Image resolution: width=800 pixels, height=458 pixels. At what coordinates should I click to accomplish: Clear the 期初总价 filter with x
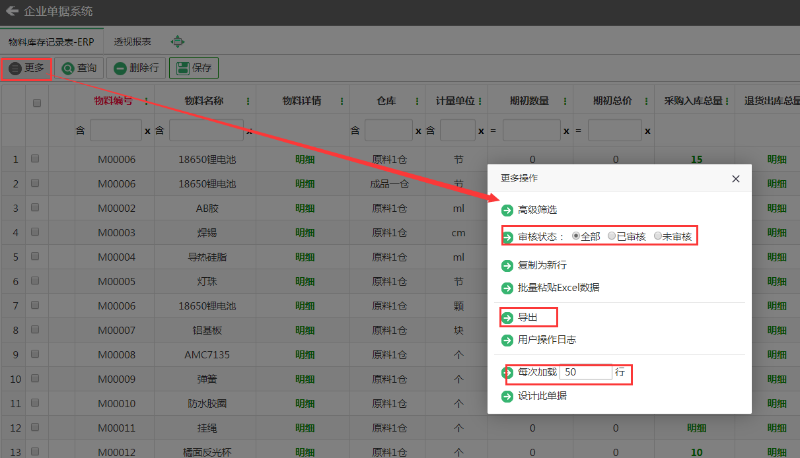(647, 131)
